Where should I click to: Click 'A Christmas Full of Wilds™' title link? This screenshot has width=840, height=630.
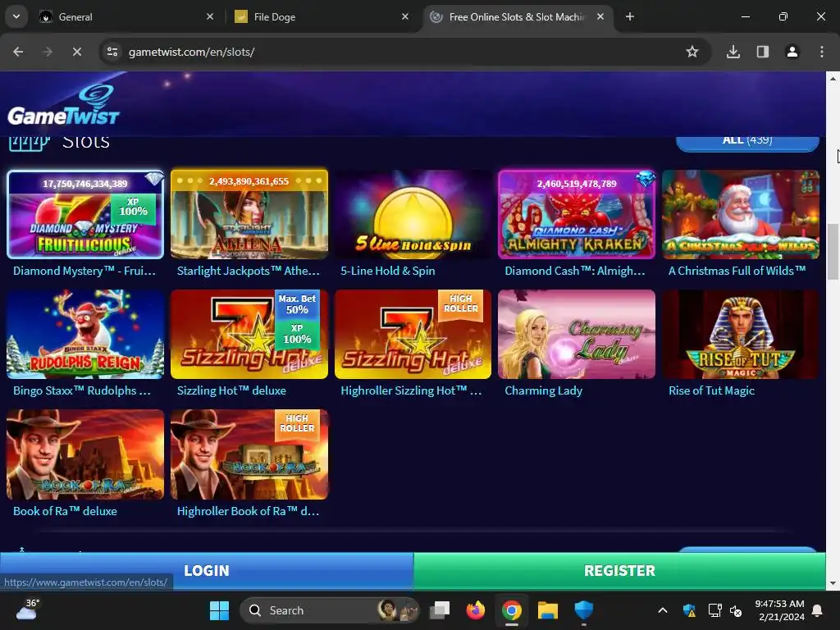(x=737, y=271)
